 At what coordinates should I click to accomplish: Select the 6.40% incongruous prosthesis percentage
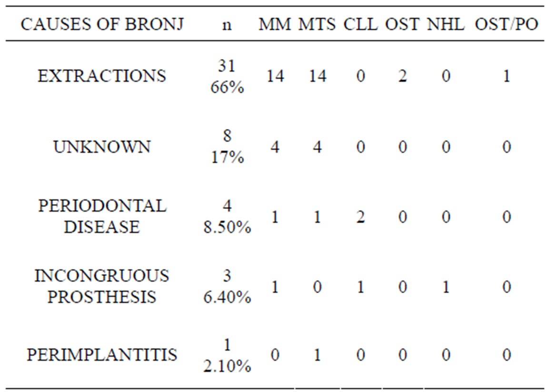[227, 297]
